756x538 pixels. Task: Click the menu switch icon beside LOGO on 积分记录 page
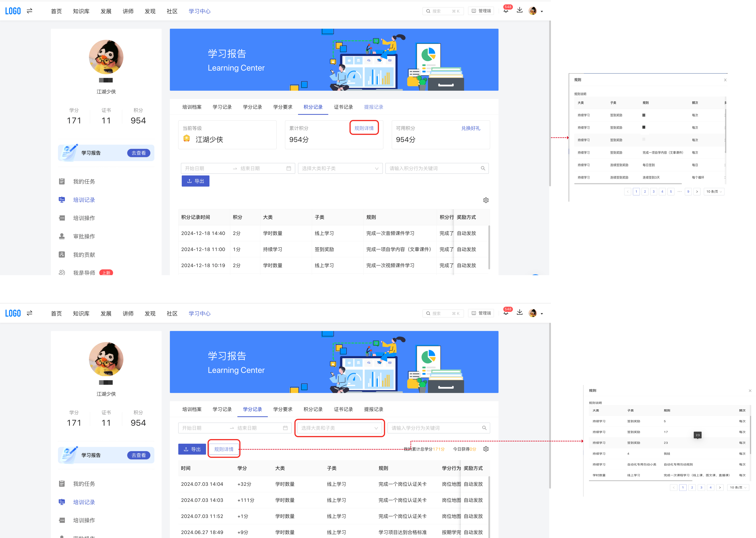29,11
